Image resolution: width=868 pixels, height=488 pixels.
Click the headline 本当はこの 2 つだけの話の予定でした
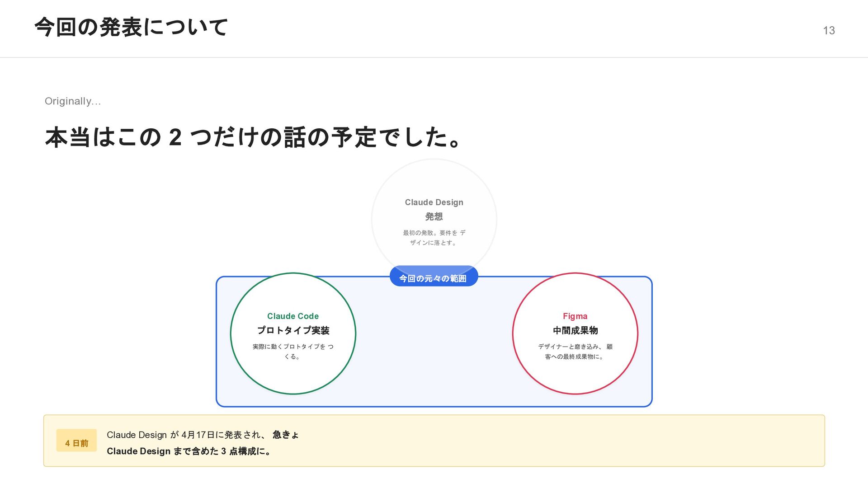coord(253,137)
